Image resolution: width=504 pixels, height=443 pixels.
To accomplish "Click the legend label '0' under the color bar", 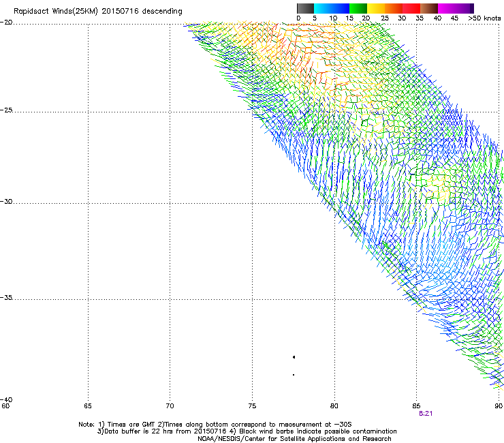I will 298,18.
